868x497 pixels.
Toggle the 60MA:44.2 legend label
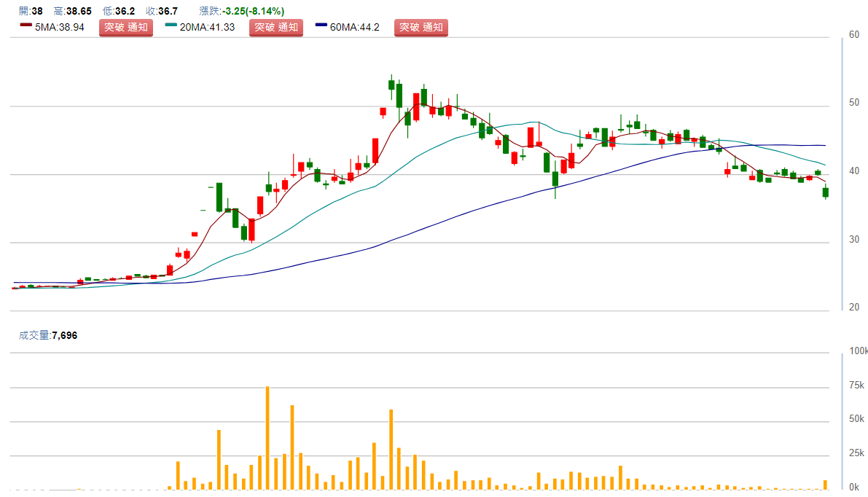pyautogui.click(x=355, y=28)
